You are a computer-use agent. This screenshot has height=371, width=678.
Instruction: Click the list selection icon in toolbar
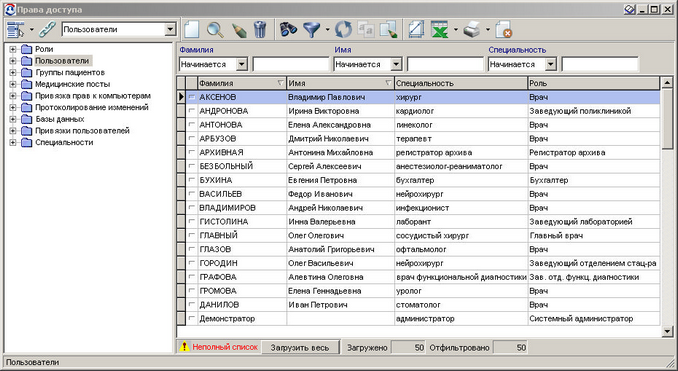16,29
